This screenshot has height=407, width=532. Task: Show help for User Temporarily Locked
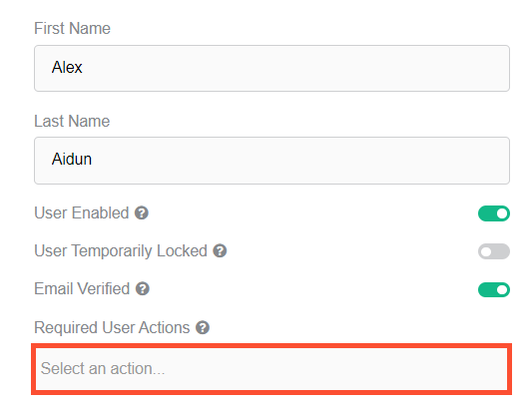[x=220, y=251]
